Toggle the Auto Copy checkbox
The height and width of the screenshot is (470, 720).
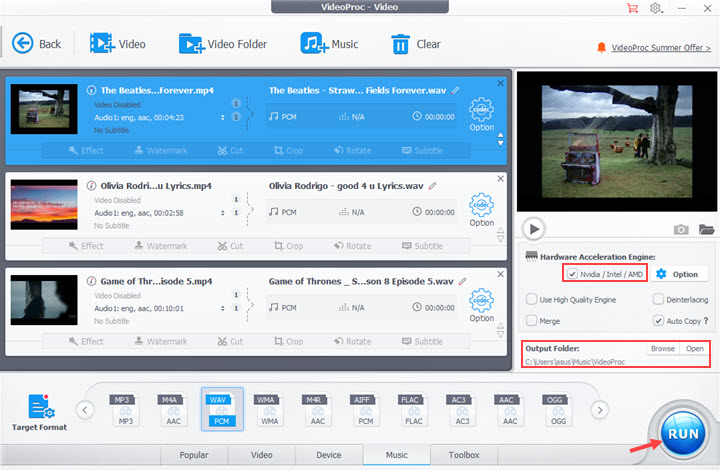coord(658,320)
